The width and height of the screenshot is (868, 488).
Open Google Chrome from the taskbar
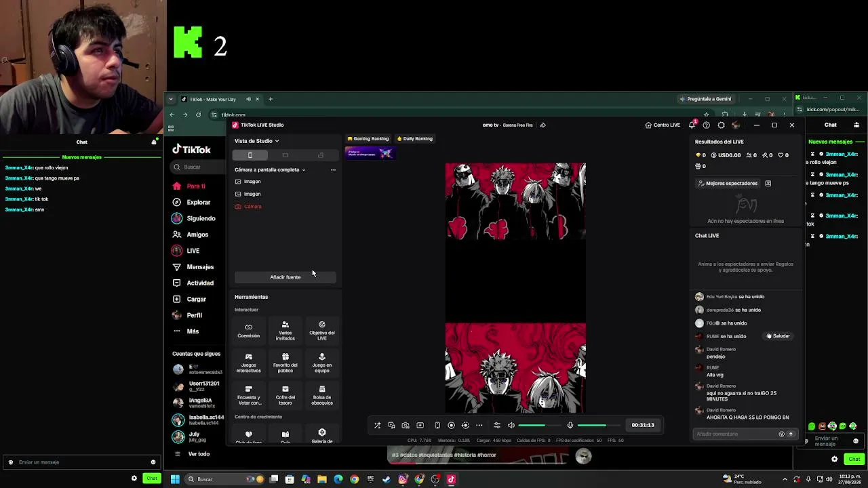click(354, 479)
